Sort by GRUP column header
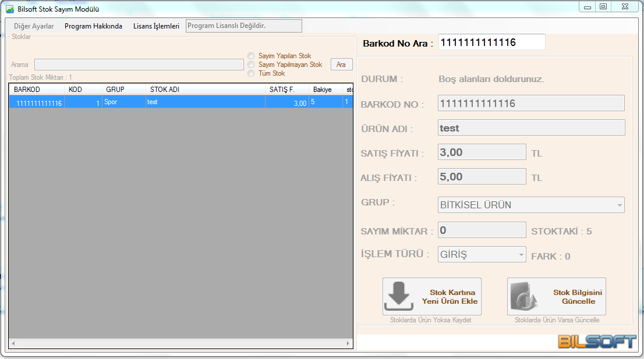This screenshot has height=359, width=644. pyautogui.click(x=123, y=90)
